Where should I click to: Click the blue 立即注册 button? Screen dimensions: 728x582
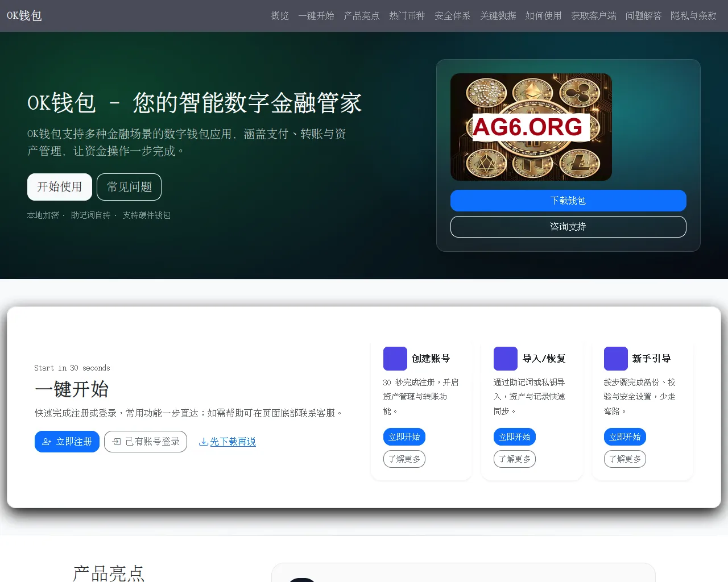pyautogui.click(x=67, y=442)
